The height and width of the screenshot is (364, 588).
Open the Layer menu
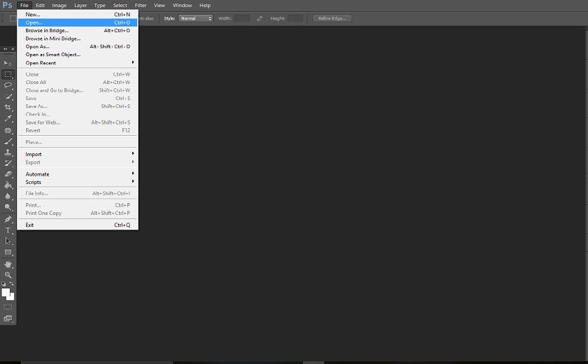[x=80, y=5]
